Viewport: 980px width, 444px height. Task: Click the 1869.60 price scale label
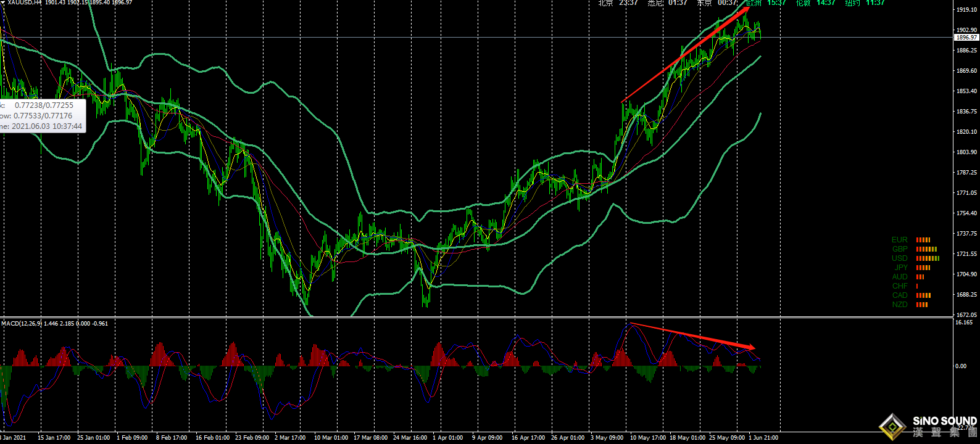pyautogui.click(x=966, y=71)
